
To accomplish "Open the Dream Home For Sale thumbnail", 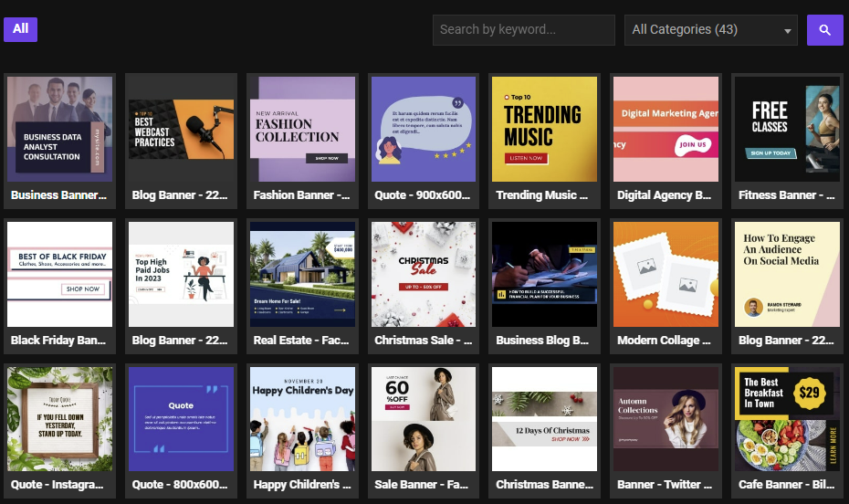I will point(302,274).
